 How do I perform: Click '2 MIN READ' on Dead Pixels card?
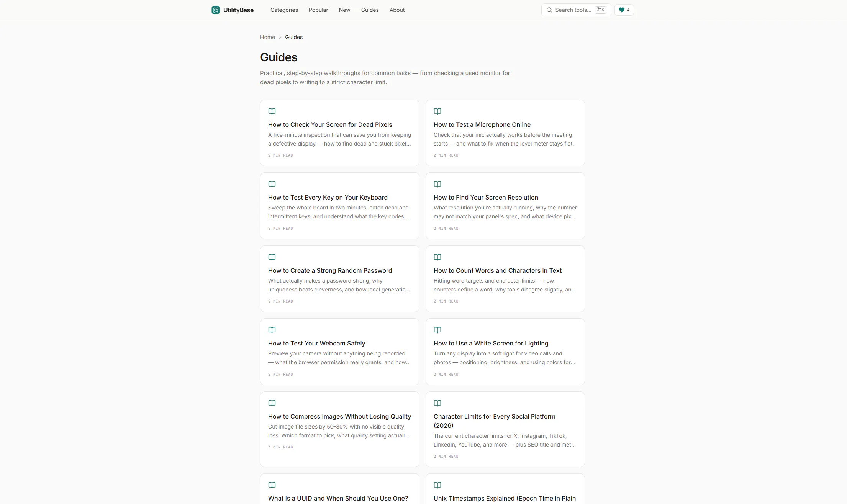pos(280,155)
